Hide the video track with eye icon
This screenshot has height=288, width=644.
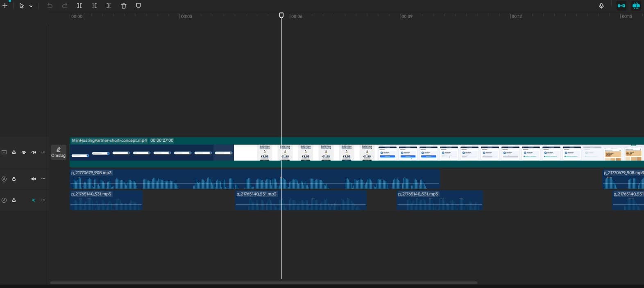tap(24, 152)
